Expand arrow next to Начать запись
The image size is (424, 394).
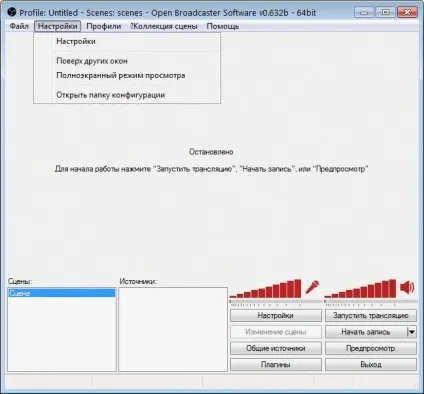412,332
